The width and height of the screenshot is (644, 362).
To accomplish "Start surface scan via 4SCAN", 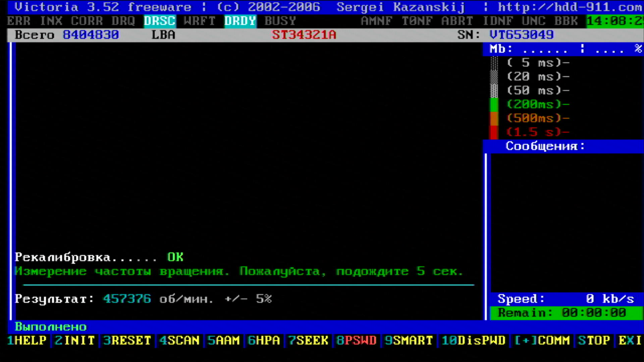I will 179,341.
